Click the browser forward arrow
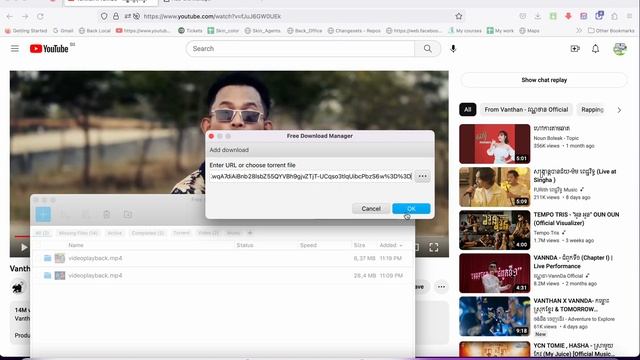 (x=25, y=16)
